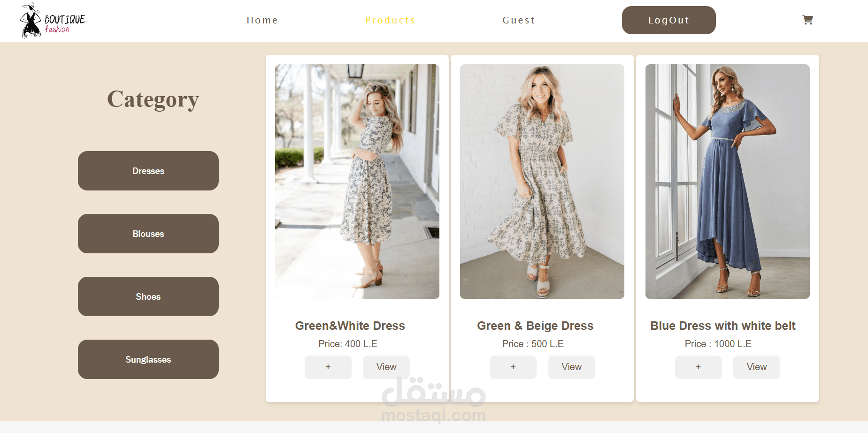This screenshot has width=868, height=433.
Task: Select the Dresses category
Action: (148, 171)
